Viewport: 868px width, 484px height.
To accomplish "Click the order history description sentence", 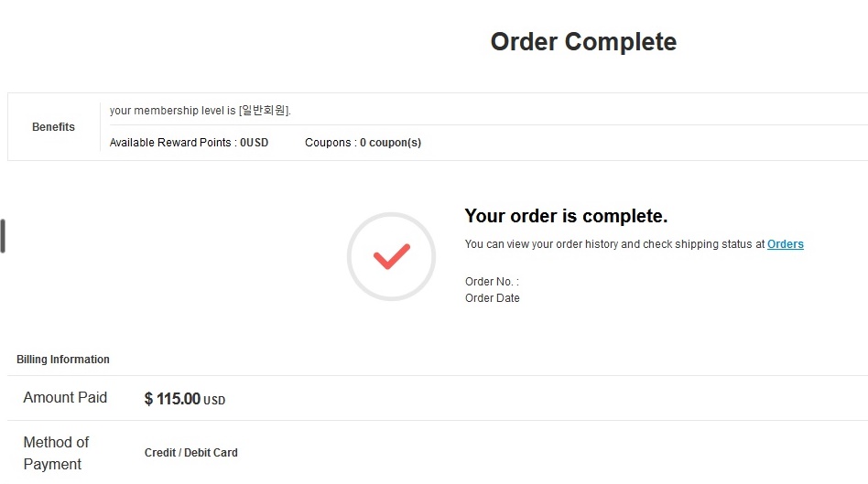I will [x=634, y=244].
